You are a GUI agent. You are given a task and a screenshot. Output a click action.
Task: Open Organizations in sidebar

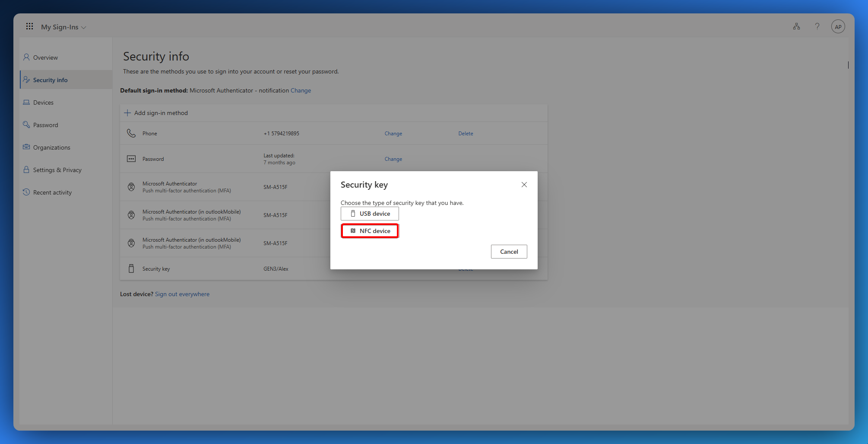(66, 147)
